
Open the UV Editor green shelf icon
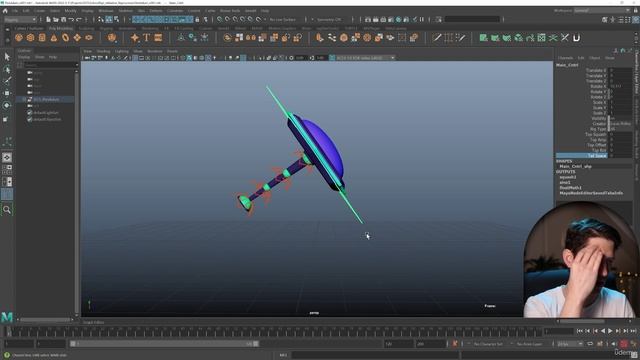(542, 38)
